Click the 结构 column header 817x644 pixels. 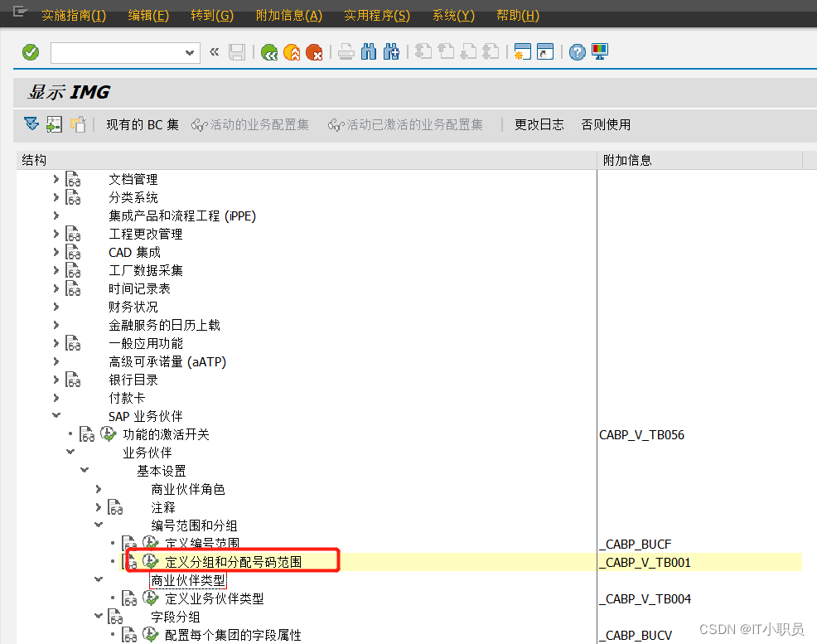point(307,160)
